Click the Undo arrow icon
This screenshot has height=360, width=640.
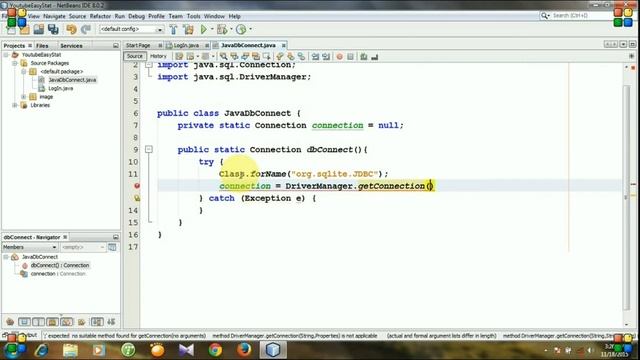tap(71, 29)
